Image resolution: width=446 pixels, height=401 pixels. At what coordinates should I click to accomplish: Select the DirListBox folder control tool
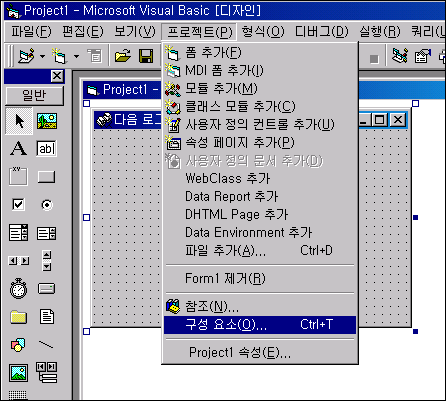pos(18,317)
